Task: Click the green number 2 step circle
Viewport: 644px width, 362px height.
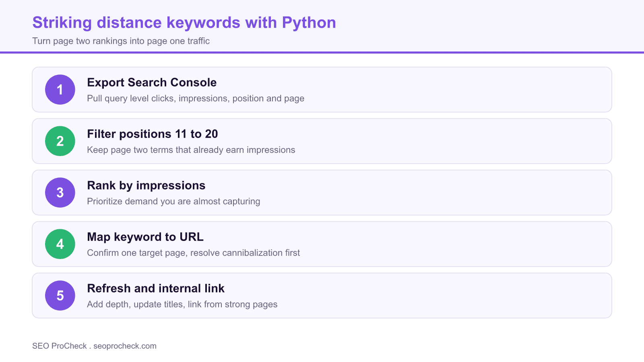Action: click(60, 141)
